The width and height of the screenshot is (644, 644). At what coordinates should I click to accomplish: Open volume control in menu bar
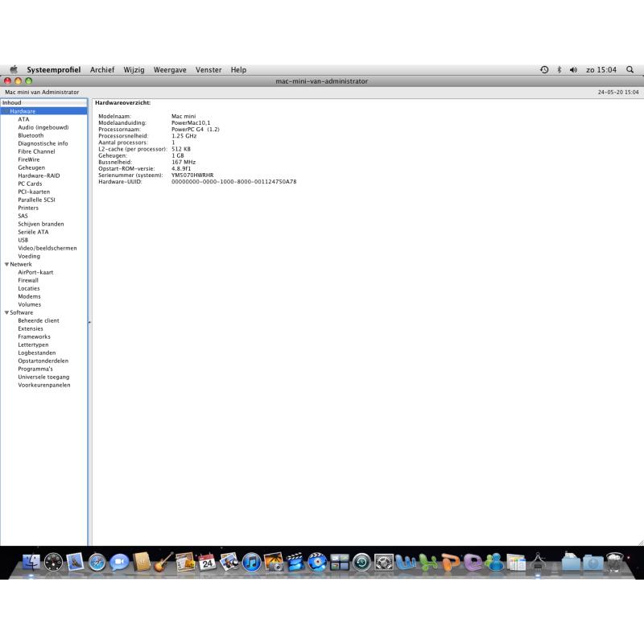click(573, 70)
